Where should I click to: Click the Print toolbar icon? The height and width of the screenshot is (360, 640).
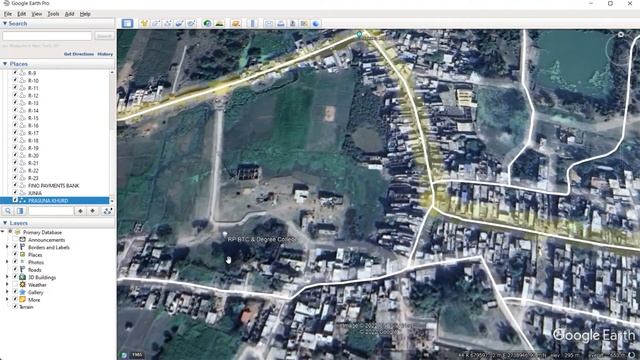tap(280, 23)
